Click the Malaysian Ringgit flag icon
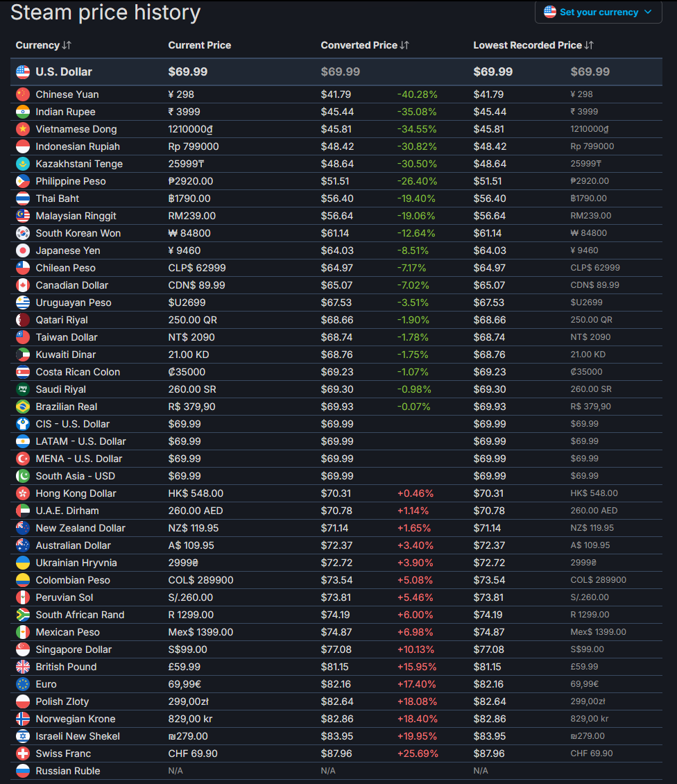This screenshot has width=677, height=784. tap(23, 216)
